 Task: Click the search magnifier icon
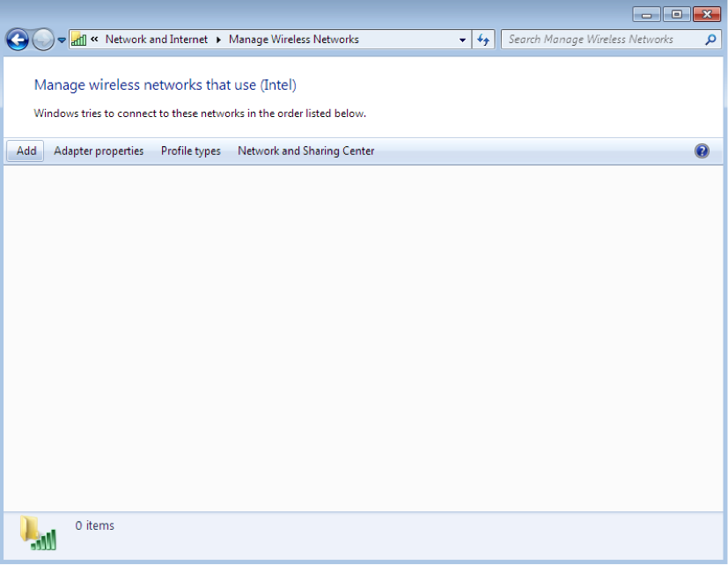(x=710, y=39)
